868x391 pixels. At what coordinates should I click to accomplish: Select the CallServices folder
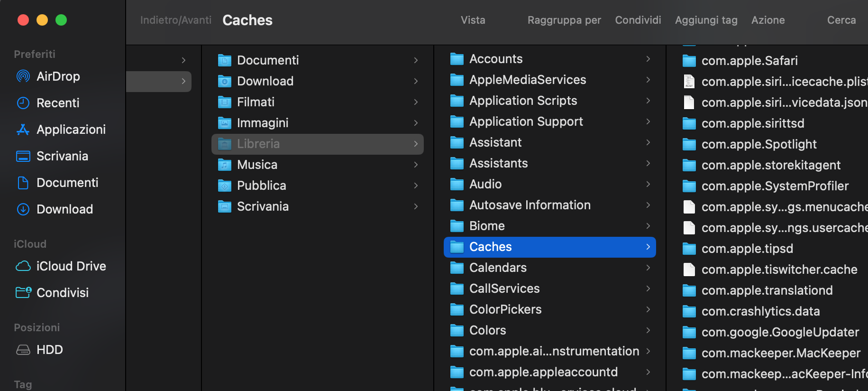[x=550, y=289]
